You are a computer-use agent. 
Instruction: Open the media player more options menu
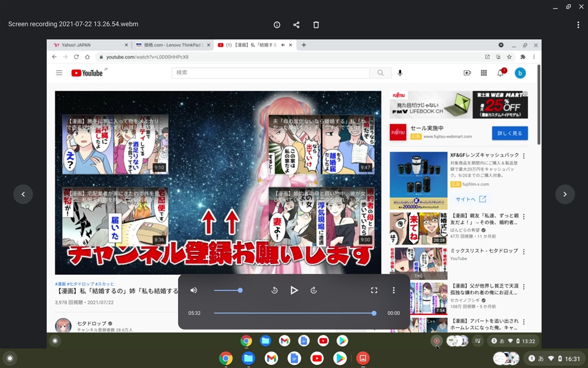[393, 290]
